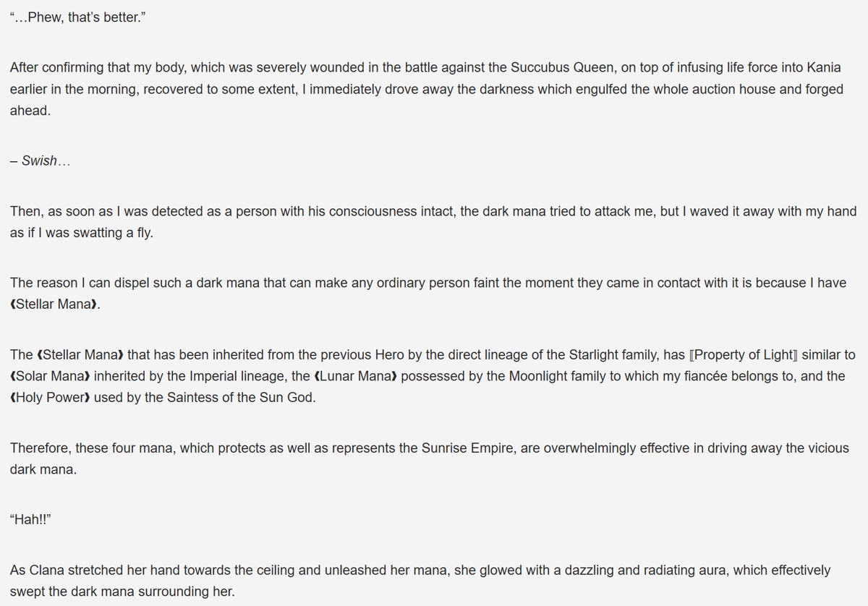
Task: Click the italic "– Swish…" sound effect line
Action: pyautogui.click(x=41, y=161)
